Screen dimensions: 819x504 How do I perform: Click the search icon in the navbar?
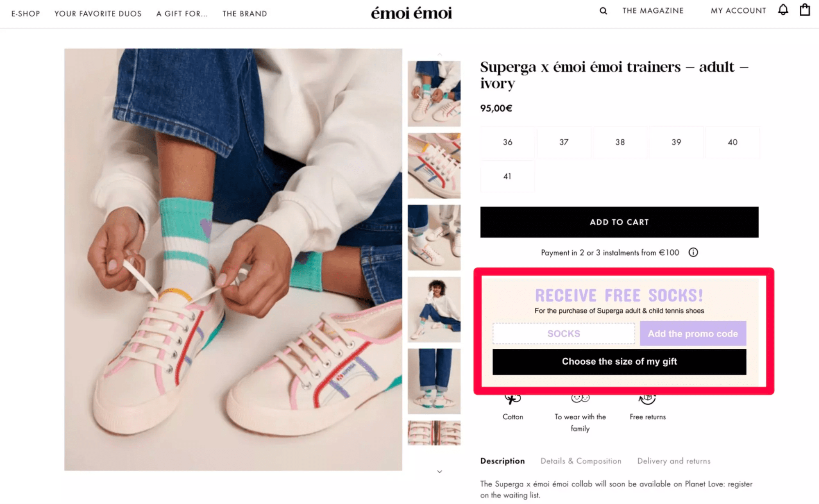point(603,11)
